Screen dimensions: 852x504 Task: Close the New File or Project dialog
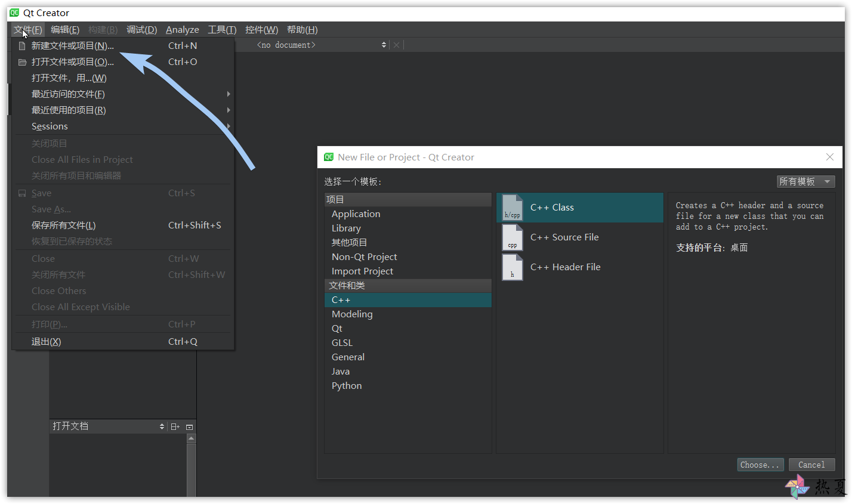click(x=829, y=157)
